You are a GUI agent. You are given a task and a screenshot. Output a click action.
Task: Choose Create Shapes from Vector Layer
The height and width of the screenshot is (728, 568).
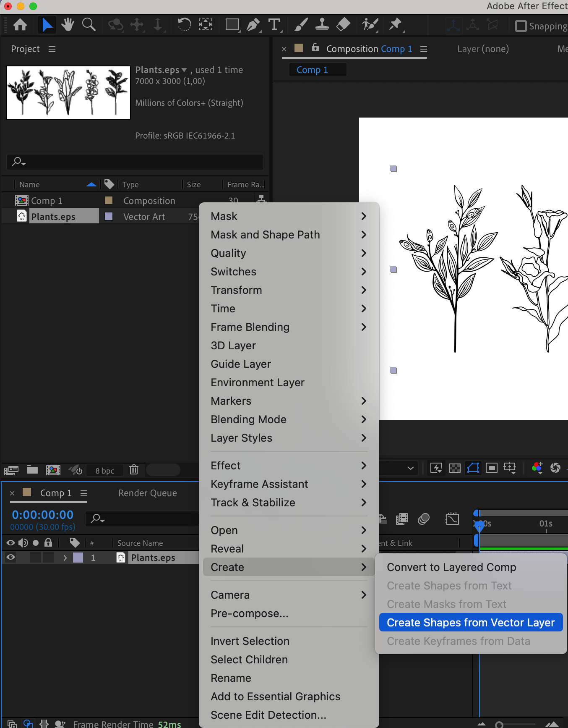click(x=471, y=622)
